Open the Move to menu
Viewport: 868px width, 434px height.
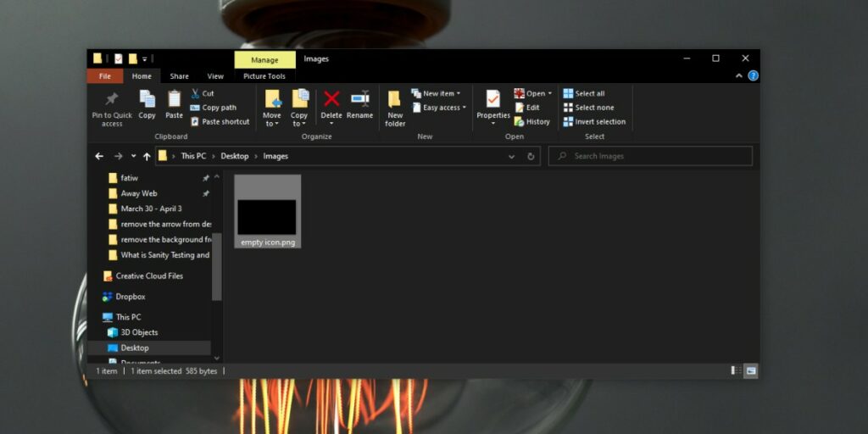pos(272,108)
